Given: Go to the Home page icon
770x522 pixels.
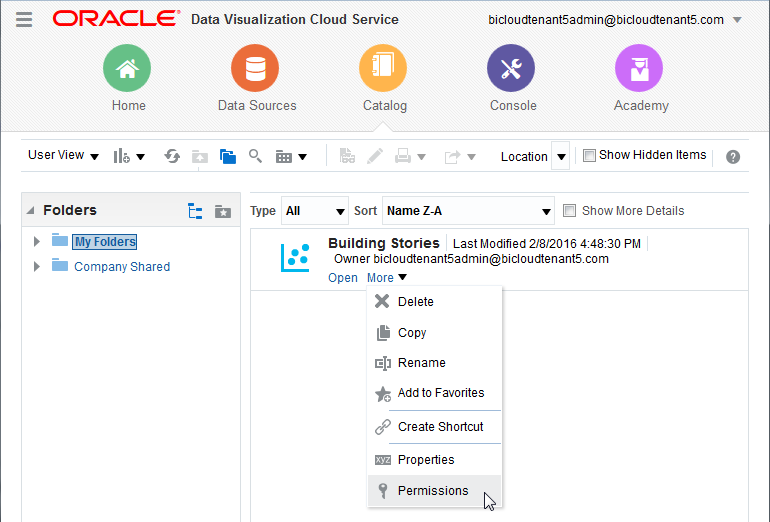Looking at the screenshot, I should [x=127, y=68].
